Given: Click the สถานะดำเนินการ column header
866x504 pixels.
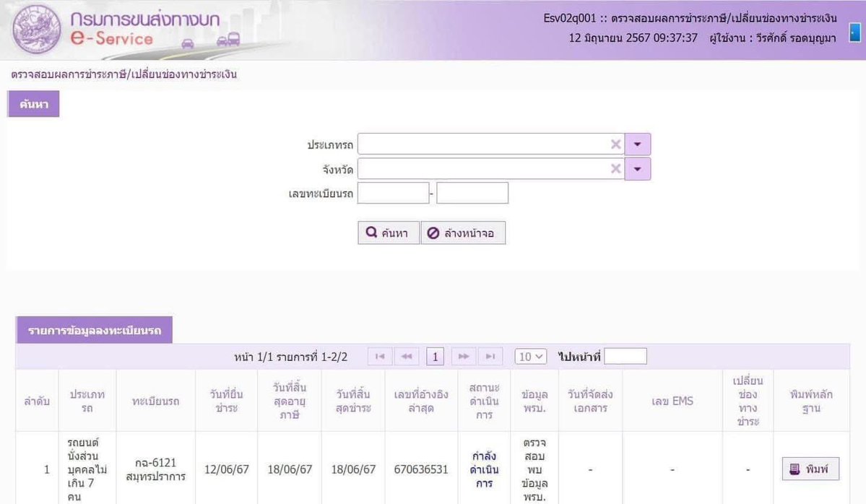Looking at the screenshot, I should point(484,401).
